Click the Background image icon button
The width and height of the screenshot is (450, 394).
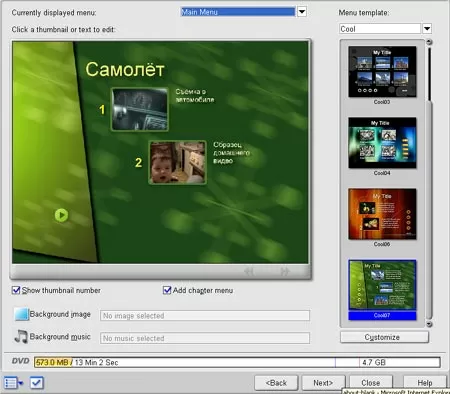coord(21,314)
